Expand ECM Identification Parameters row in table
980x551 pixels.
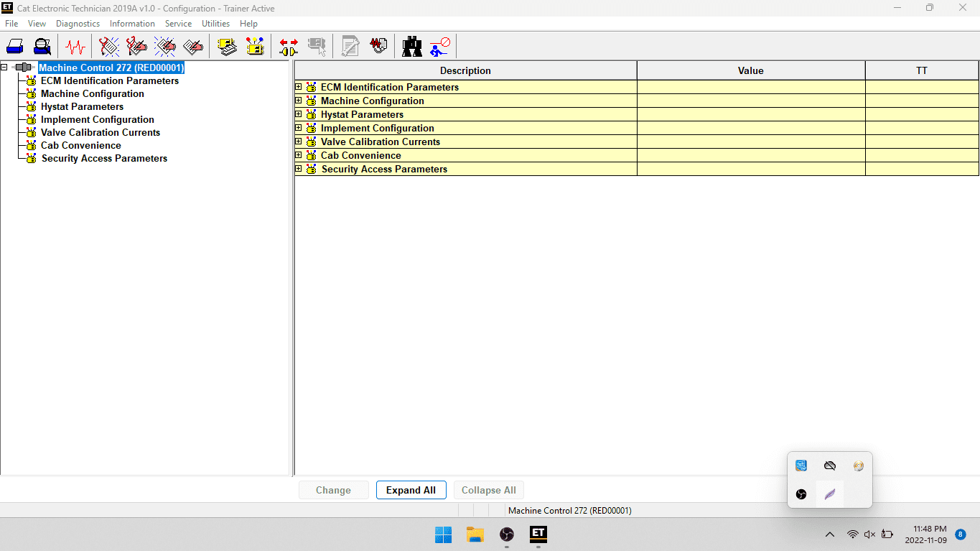[299, 87]
